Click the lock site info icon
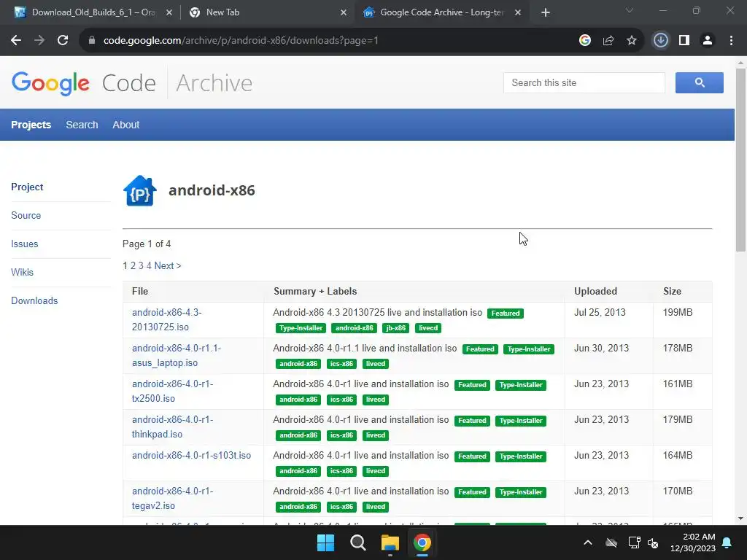Screen dimensions: 747x560 click(x=92, y=41)
